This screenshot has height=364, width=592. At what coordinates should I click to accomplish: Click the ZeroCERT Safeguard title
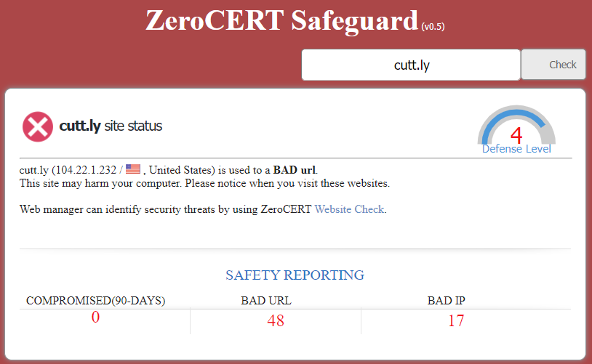[281, 20]
